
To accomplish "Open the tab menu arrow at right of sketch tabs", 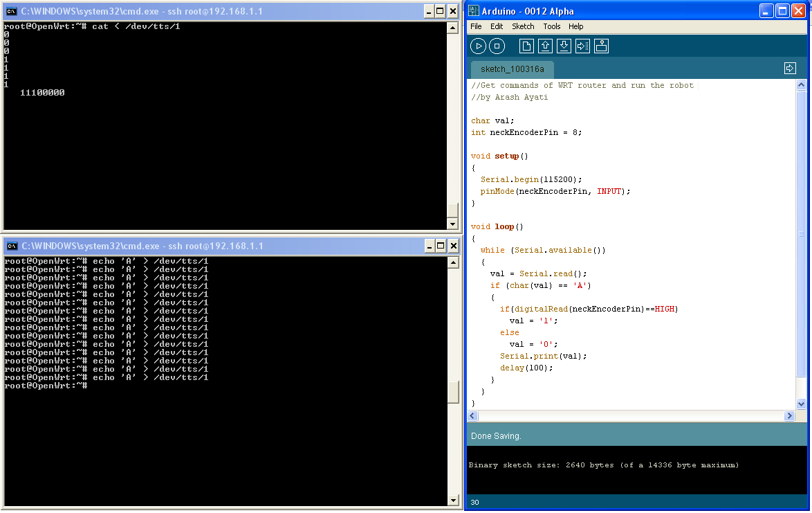I will click(790, 69).
